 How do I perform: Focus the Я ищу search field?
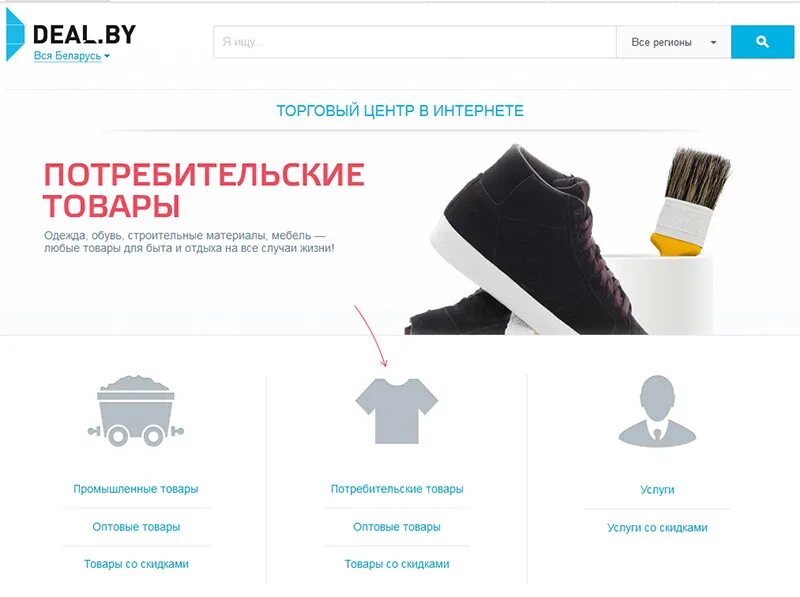415,42
